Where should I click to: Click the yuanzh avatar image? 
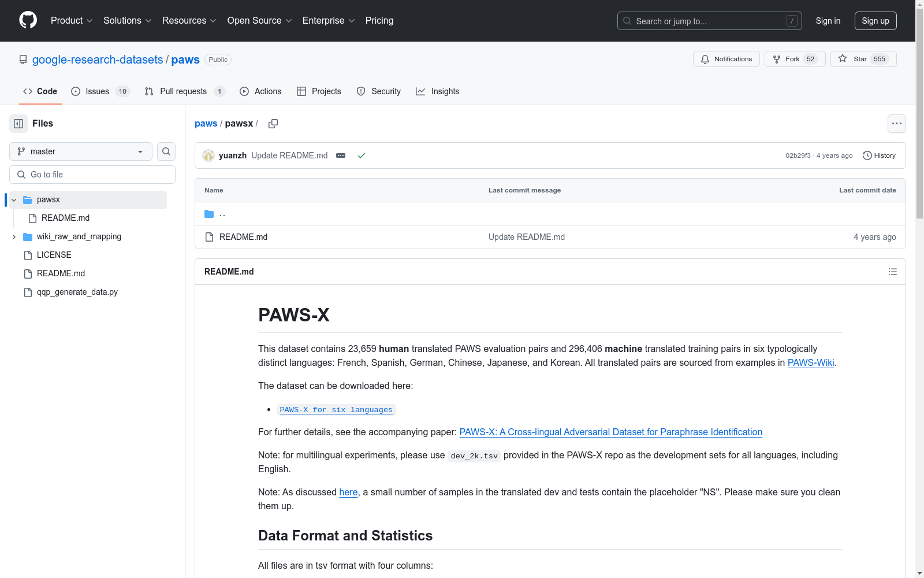coord(208,155)
